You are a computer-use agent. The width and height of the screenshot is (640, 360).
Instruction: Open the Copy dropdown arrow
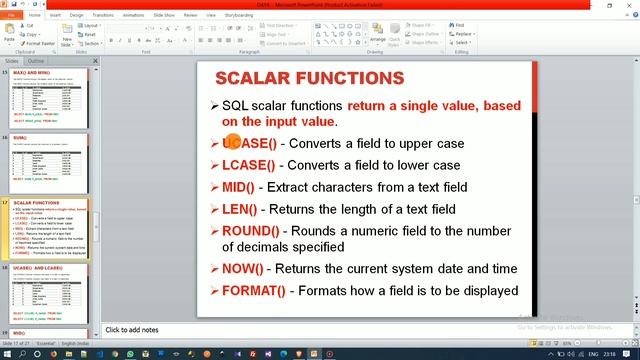[39, 35]
